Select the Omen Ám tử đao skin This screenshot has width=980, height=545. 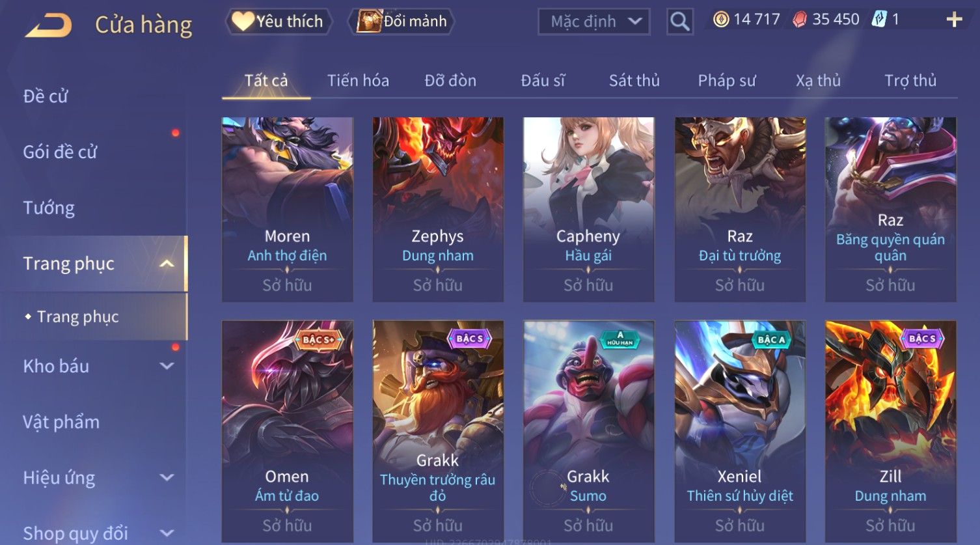[287, 431]
